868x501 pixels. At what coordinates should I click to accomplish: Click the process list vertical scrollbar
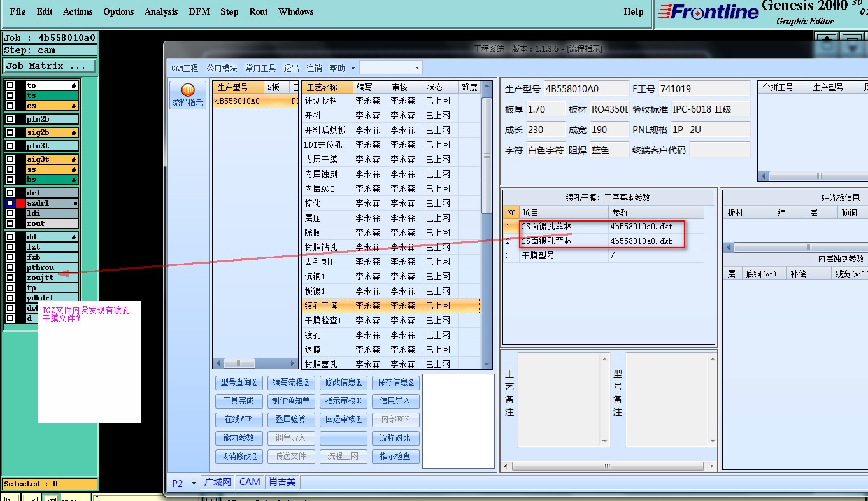(487, 224)
